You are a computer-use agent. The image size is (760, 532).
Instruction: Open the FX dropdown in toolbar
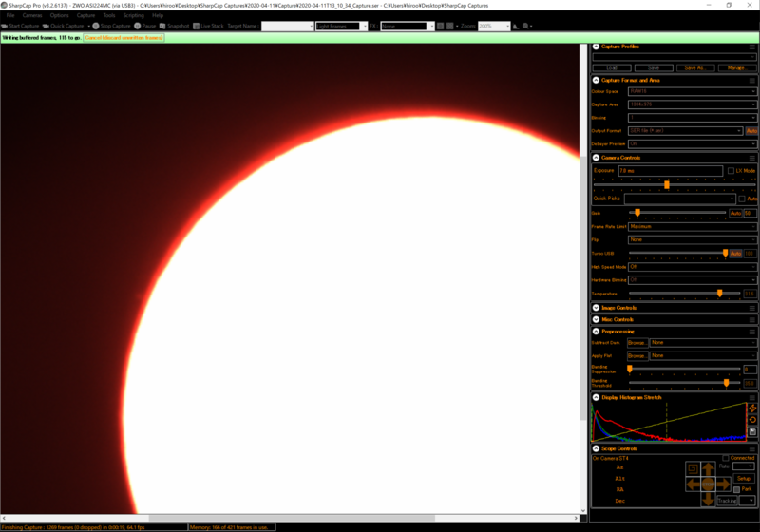click(x=408, y=27)
